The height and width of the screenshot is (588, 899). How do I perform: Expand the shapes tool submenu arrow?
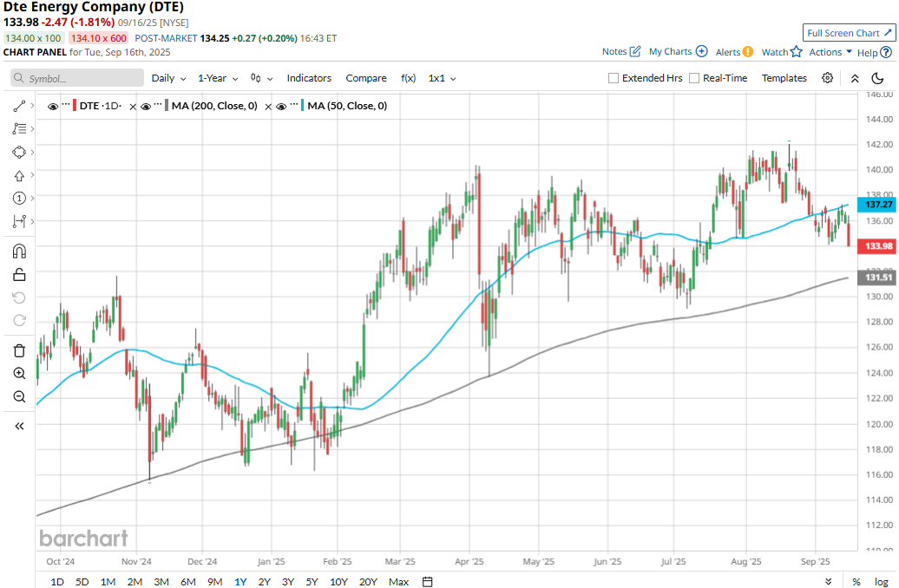pyautogui.click(x=32, y=152)
